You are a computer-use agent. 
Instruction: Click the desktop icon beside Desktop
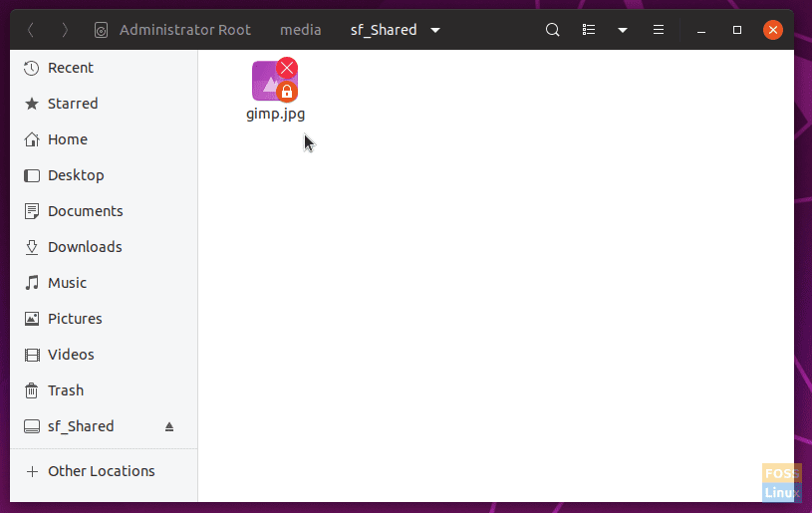tap(32, 176)
